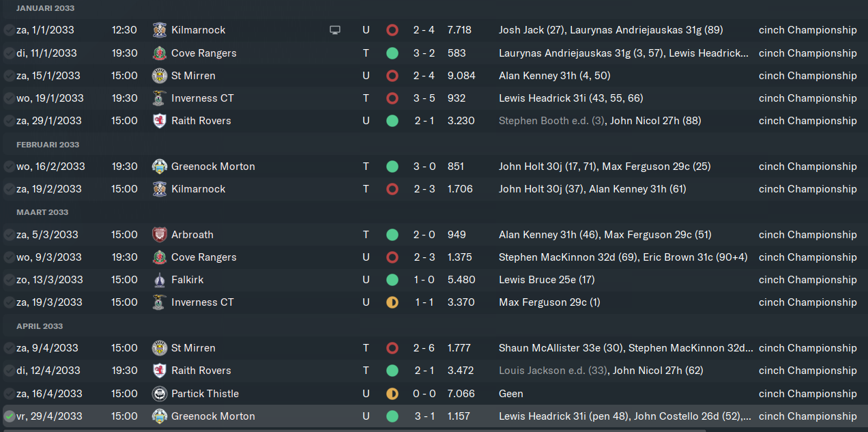This screenshot has height=432, width=868.
Task: Click the Cove Rangers badge on 11/1/2033
Action: [x=160, y=53]
